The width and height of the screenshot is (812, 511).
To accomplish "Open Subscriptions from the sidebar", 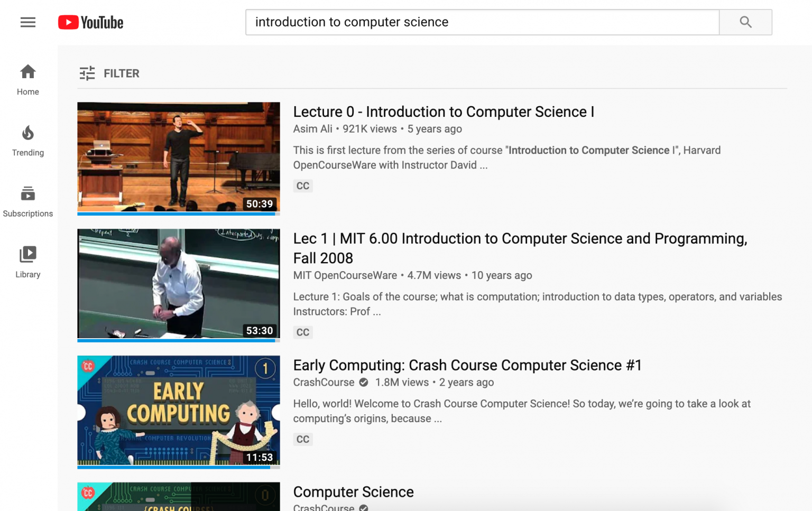I will pyautogui.click(x=28, y=201).
